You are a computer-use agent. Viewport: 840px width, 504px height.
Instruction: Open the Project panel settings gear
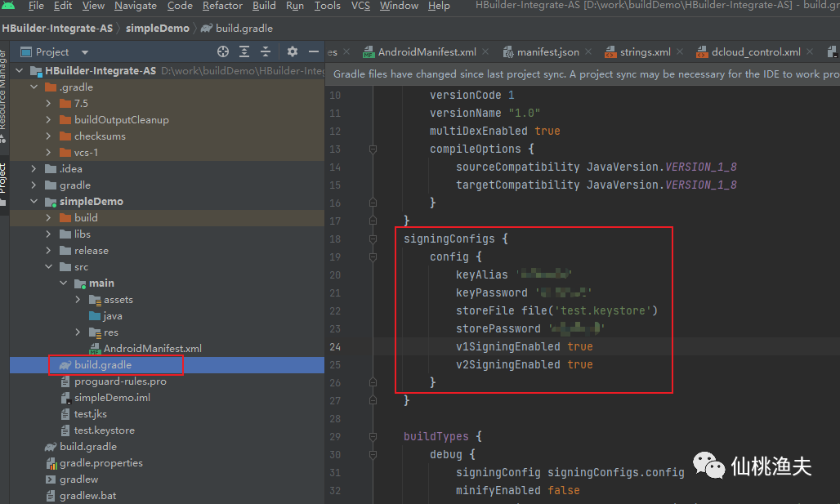click(x=292, y=51)
